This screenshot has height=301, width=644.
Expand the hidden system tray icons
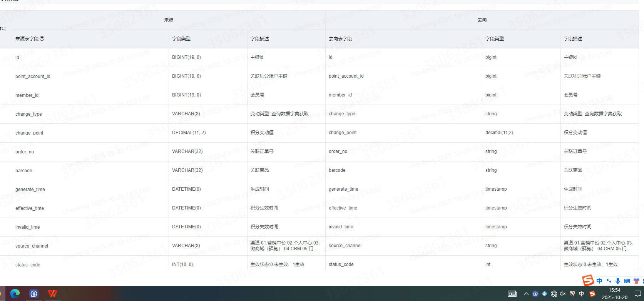pos(526,294)
